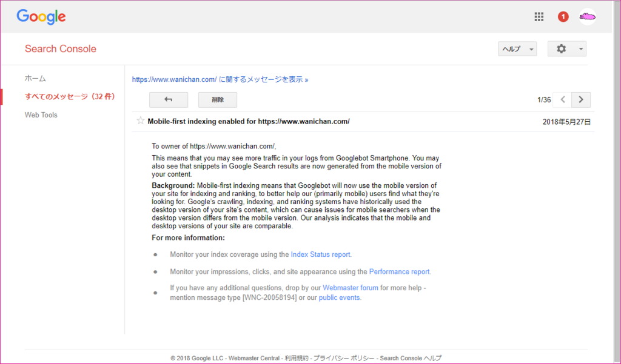Go to the next message arrow
621x364 pixels.
581,100
